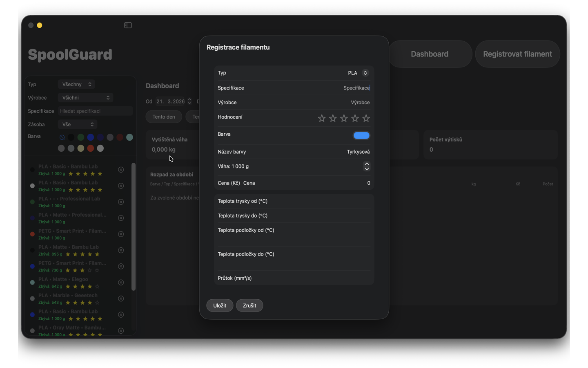588x368 pixels.
Task: Remove first PLA • Basic • Bambu Lab spool via X icon
Action: pyautogui.click(x=121, y=169)
